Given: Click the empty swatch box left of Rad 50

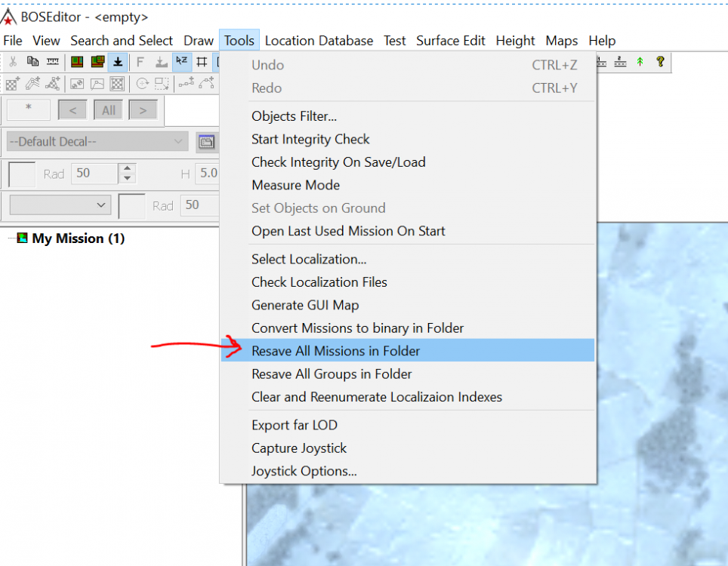Looking at the screenshot, I should (x=22, y=174).
